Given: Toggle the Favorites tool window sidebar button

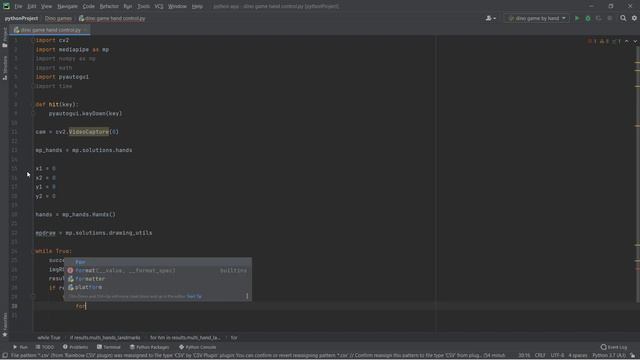Looking at the screenshot, I should [x=4, y=325].
